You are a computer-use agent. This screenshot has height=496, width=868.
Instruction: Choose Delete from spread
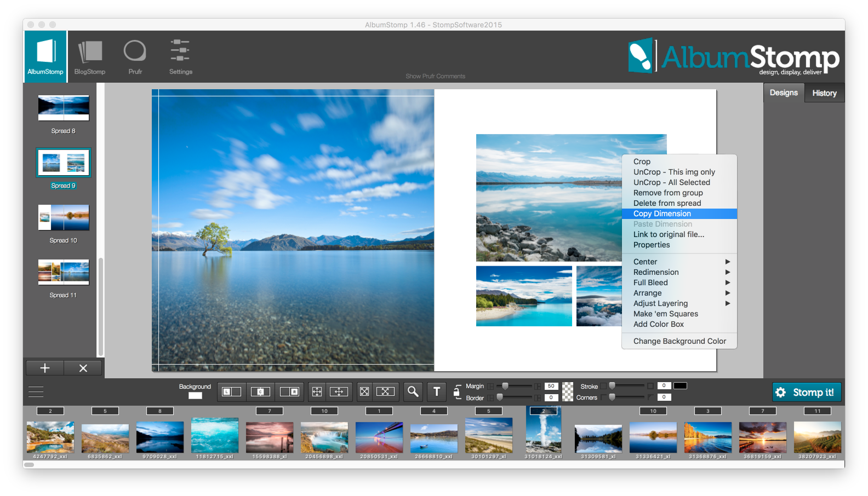679,203
